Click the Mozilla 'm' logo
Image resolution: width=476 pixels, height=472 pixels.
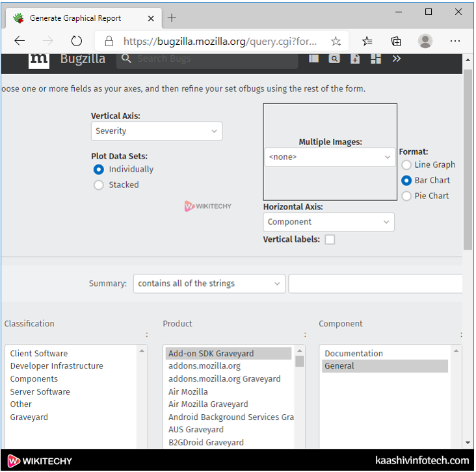pyautogui.click(x=39, y=59)
